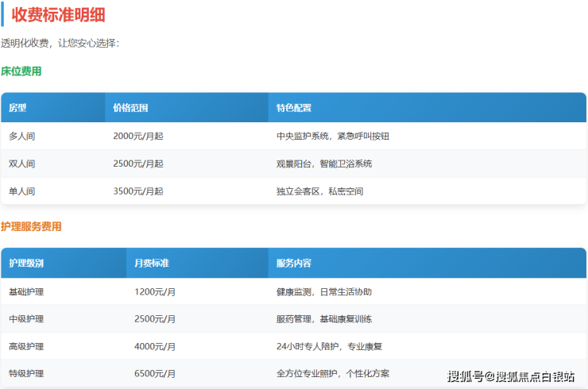Viewport: 588px width, 389px height.
Task: Select the 单人间 room type cell
Action: (x=22, y=191)
